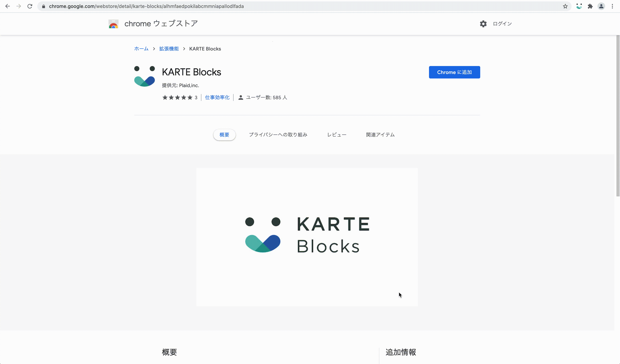Open the 仕事効率化 category link
620x364 pixels.
point(217,98)
